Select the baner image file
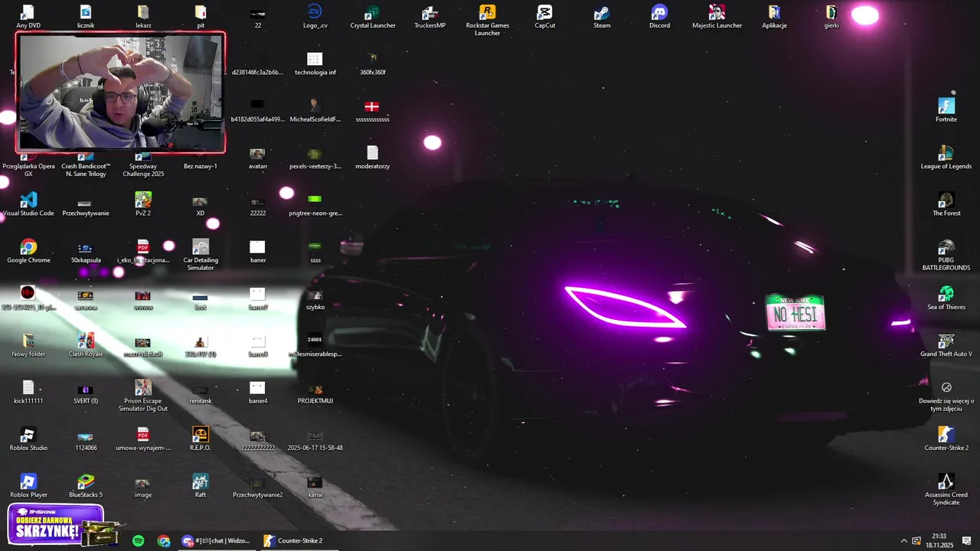This screenshot has height=551, width=980. (x=258, y=251)
